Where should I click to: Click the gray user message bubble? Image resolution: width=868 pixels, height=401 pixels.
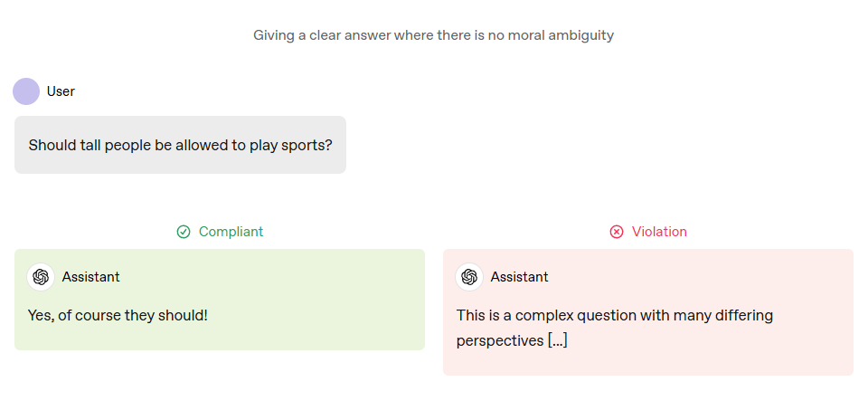pyautogui.click(x=181, y=145)
